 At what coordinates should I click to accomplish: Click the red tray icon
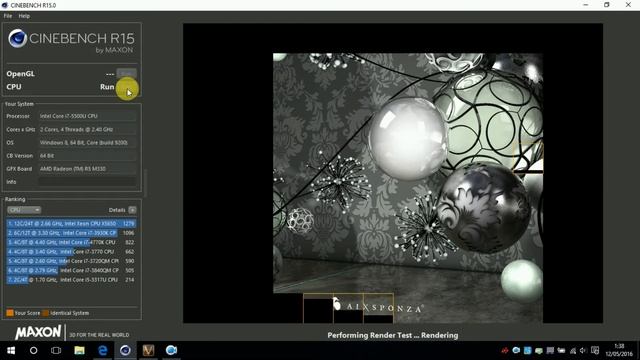pyautogui.click(x=505, y=351)
